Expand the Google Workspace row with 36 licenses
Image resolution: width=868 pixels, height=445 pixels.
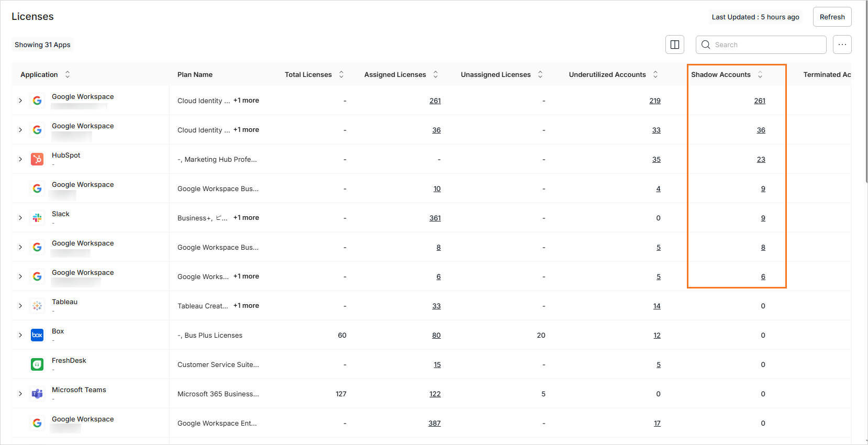20,130
